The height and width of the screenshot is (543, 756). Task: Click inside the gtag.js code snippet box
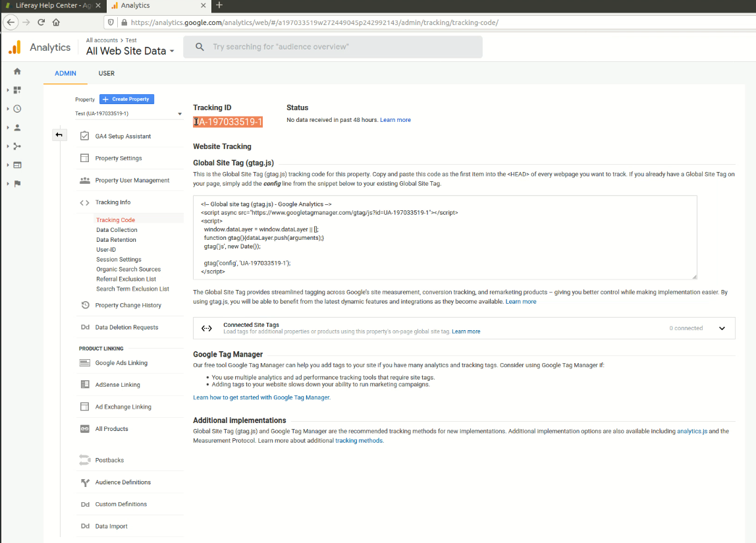[445, 237]
